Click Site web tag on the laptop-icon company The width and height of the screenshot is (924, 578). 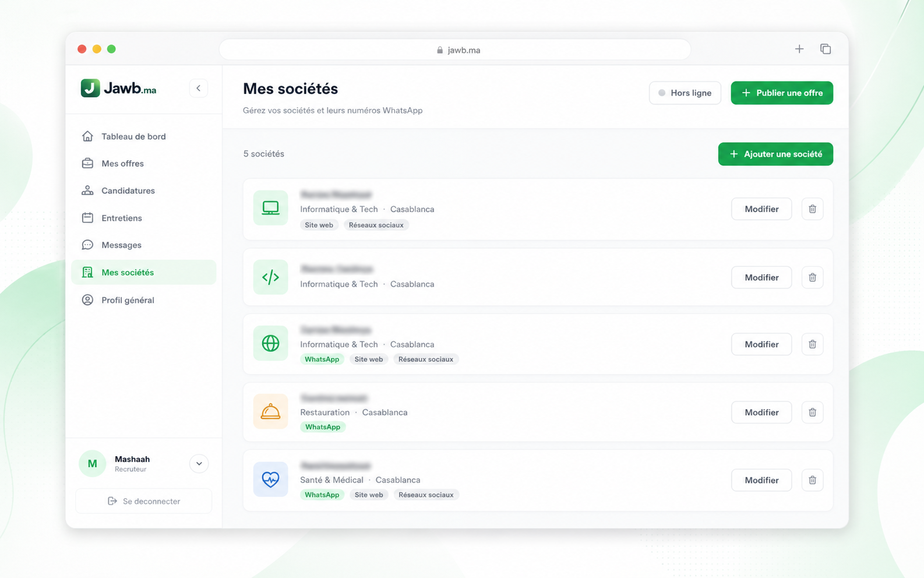[x=319, y=225]
